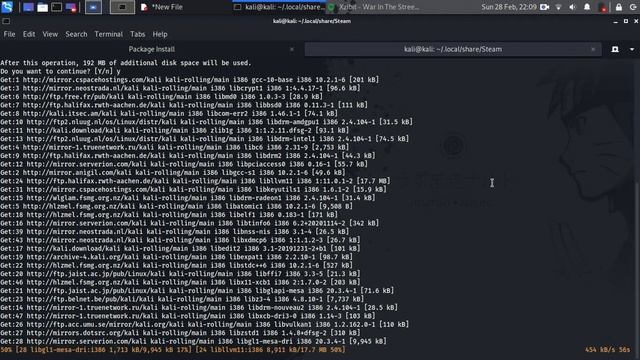Click the show desktop panel icon
Image resolution: width=640 pixels, height=360 pixels.
coord(28,7)
